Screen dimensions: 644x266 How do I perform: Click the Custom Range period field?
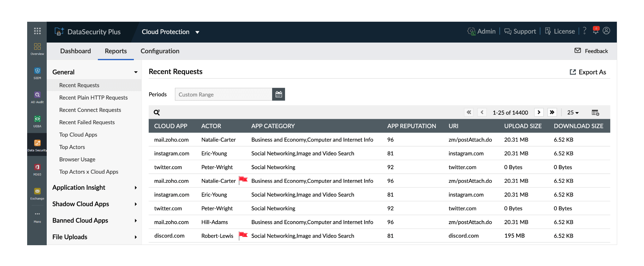click(224, 94)
